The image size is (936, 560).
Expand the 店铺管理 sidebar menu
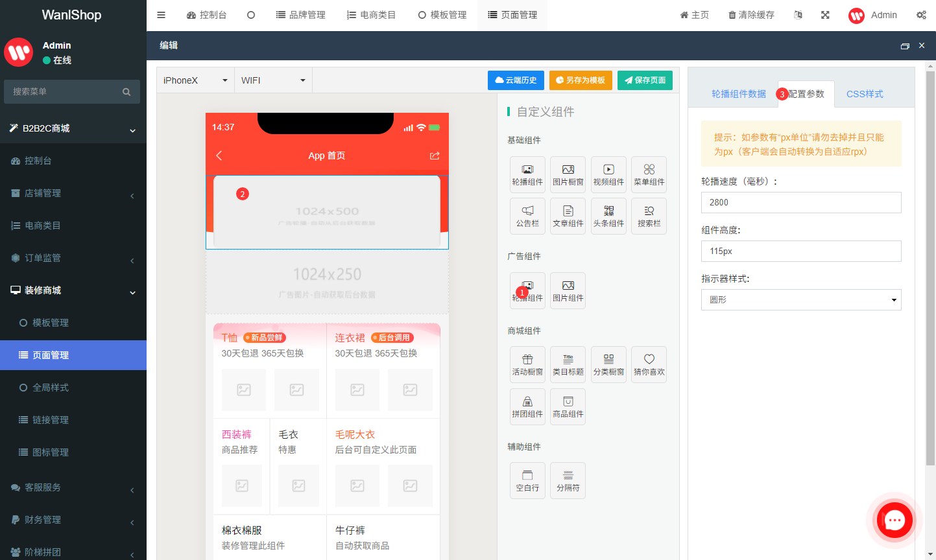coord(73,193)
